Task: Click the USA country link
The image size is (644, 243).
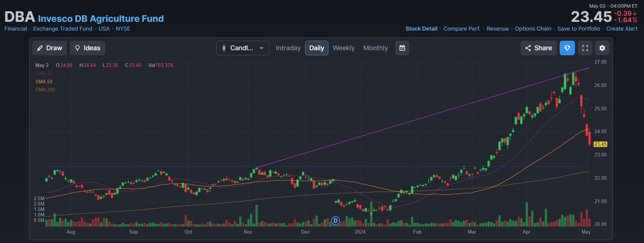Action: [104, 29]
